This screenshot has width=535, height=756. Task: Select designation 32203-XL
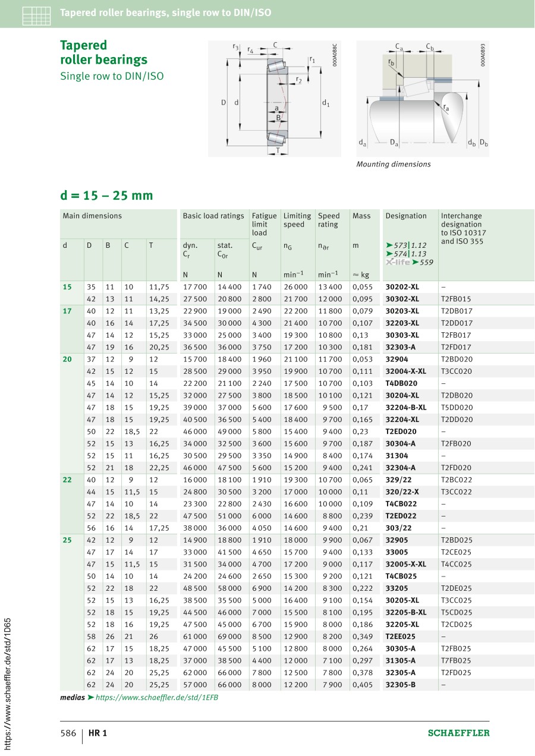[402, 323]
